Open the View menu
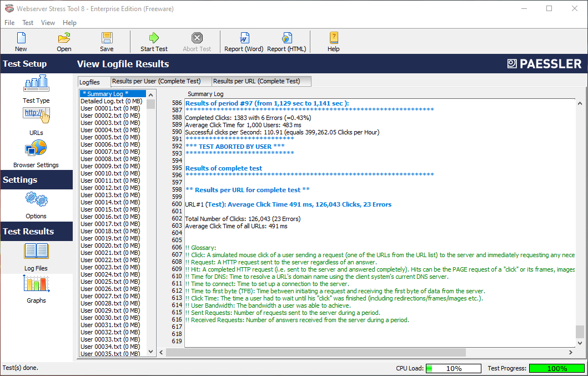588x376 pixels. pyautogui.click(x=48, y=23)
